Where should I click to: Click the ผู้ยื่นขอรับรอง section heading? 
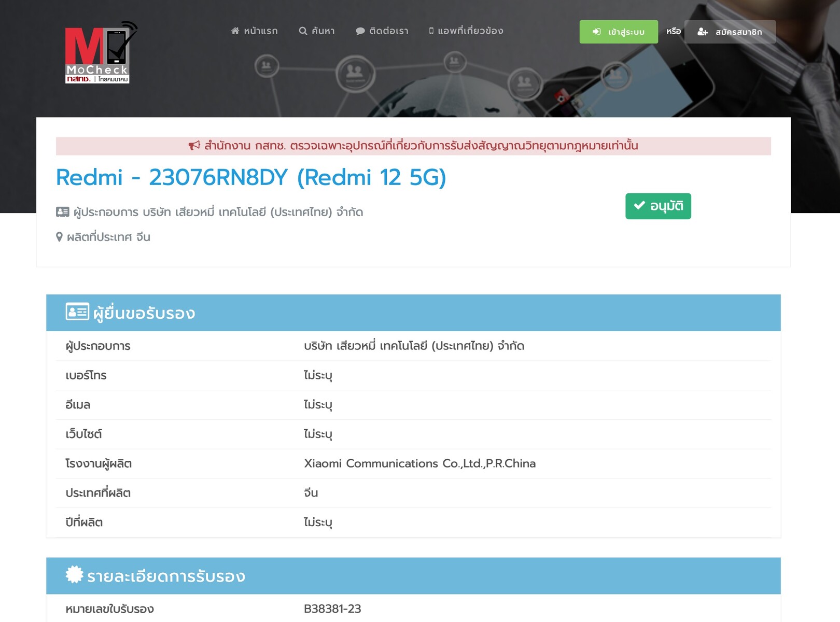coord(144,313)
